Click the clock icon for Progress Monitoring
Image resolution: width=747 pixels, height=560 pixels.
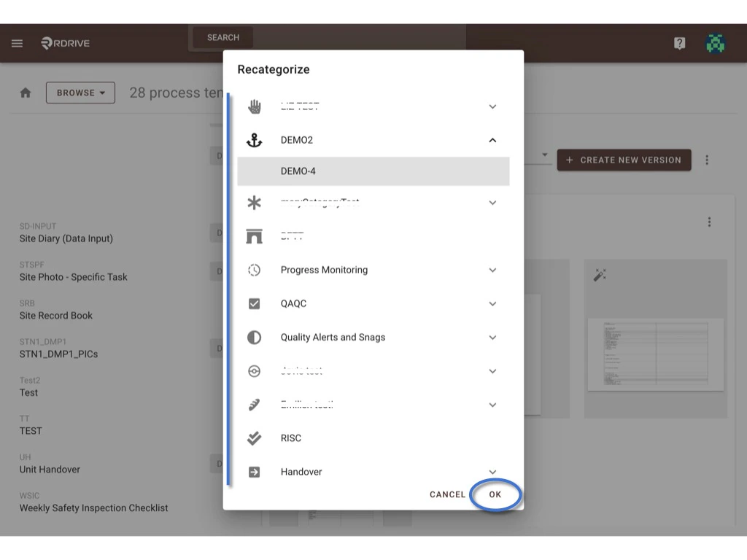point(255,270)
